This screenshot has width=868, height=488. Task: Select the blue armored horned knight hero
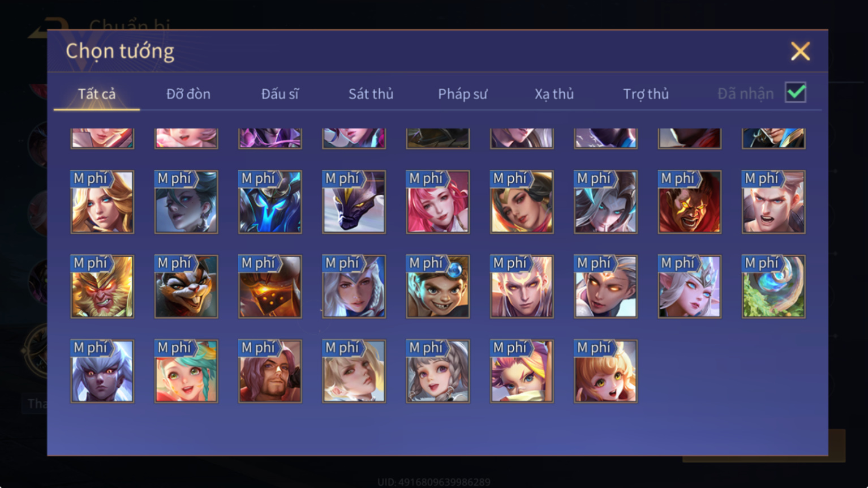pos(270,202)
